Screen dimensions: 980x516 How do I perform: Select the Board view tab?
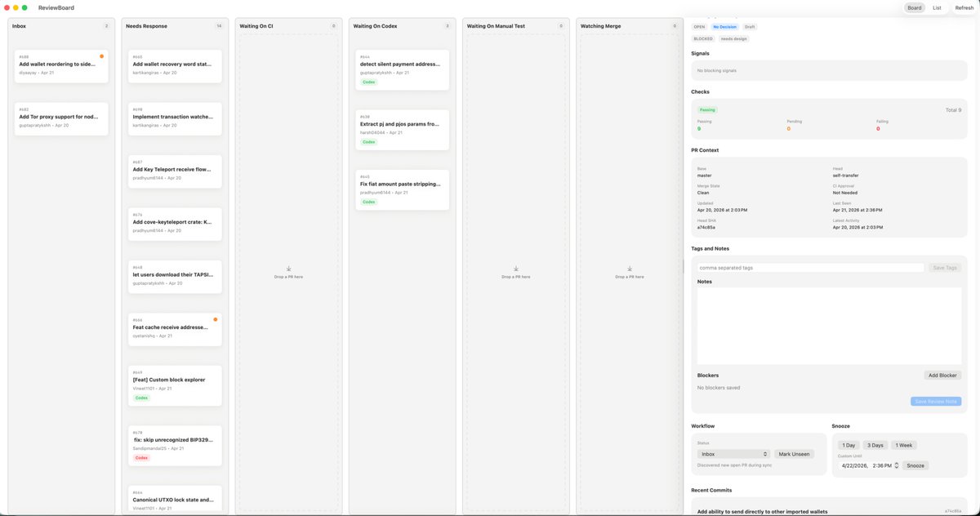click(913, 7)
